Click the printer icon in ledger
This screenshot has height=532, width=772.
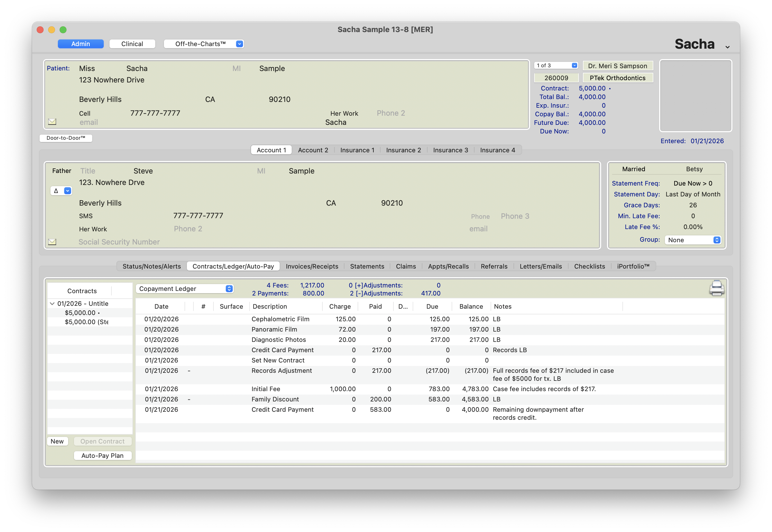(x=716, y=288)
